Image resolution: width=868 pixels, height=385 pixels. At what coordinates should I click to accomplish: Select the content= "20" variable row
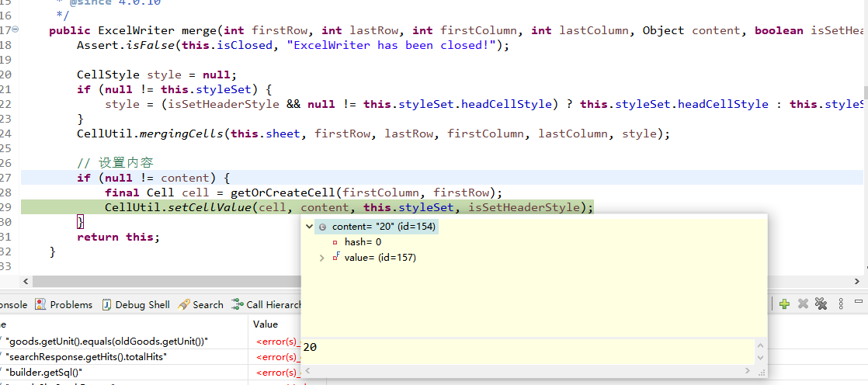coord(377,226)
